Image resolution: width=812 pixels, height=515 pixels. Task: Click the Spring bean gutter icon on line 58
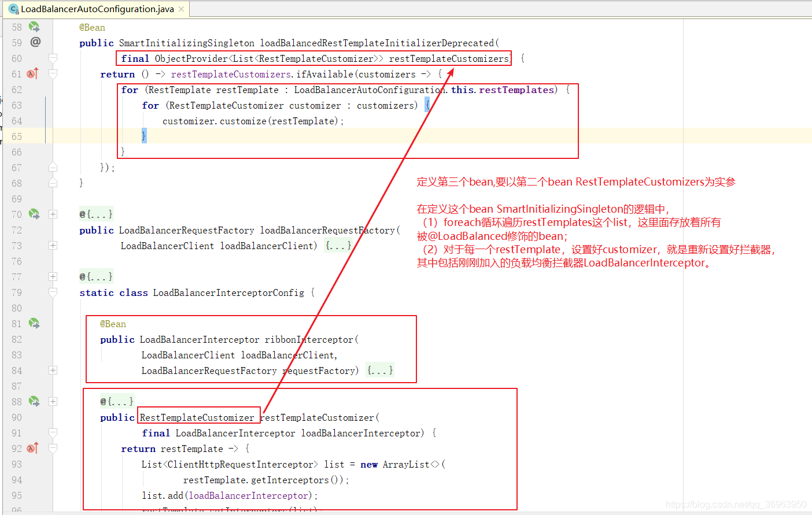point(34,27)
